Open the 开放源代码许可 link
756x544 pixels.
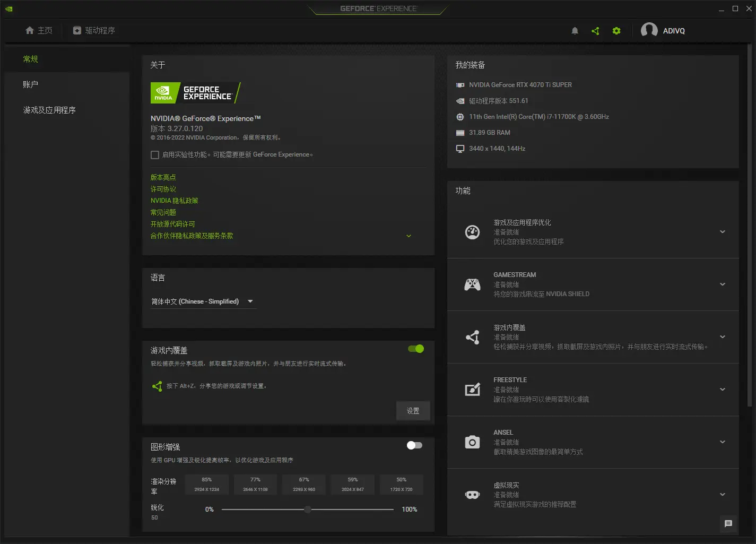click(x=172, y=224)
